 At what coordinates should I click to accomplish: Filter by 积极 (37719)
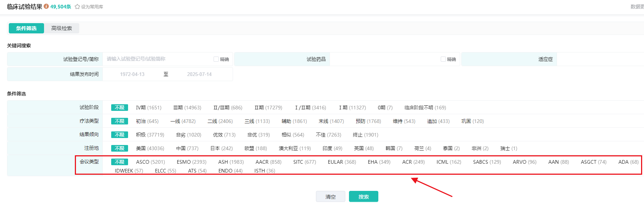(x=150, y=135)
